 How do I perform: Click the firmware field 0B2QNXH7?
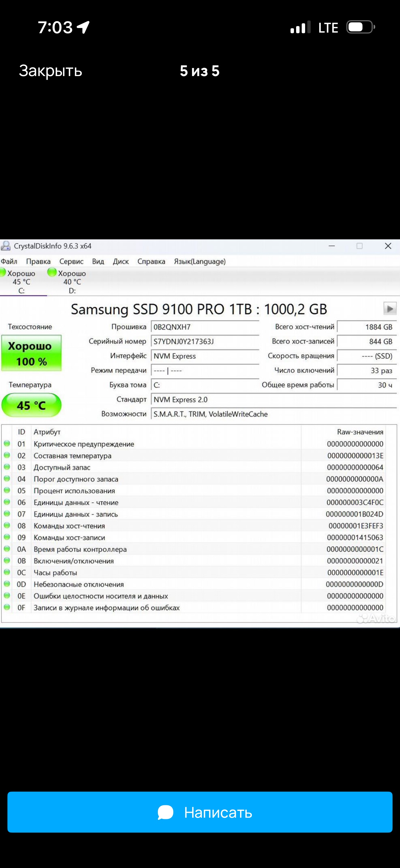[x=205, y=327]
